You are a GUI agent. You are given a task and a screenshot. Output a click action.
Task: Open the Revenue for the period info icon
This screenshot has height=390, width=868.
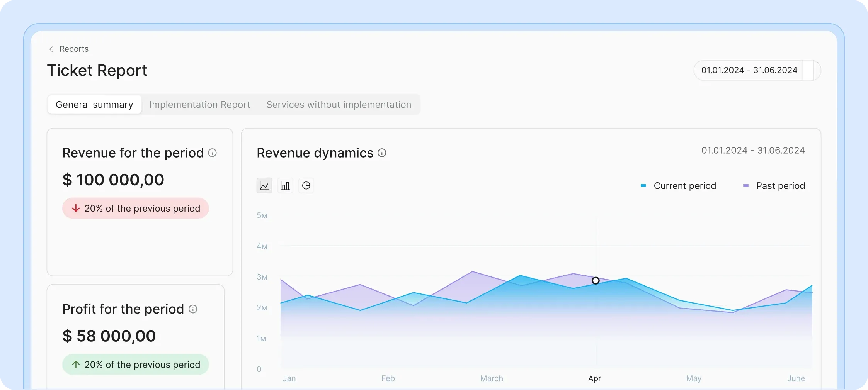pyautogui.click(x=212, y=153)
